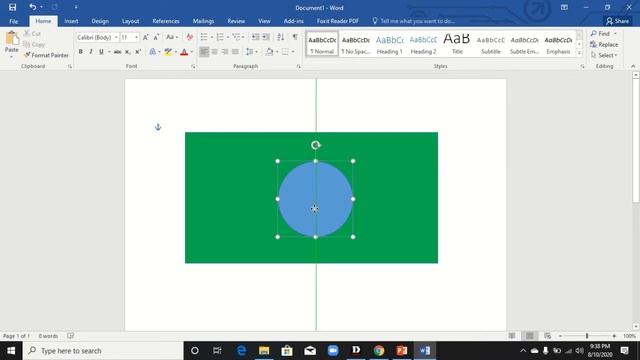Open the Select dropdown in Editing
The width and height of the screenshot is (640, 360).
(x=604, y=55)
